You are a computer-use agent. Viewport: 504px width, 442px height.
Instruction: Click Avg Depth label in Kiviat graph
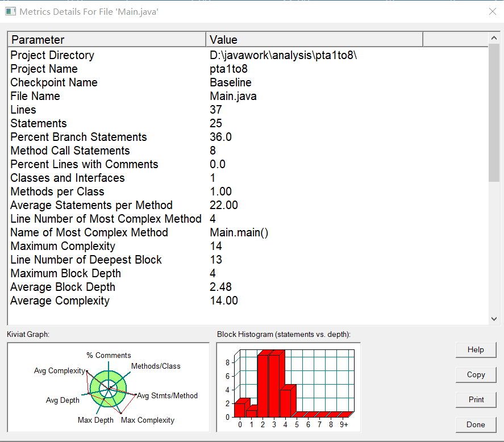[63, 400]
